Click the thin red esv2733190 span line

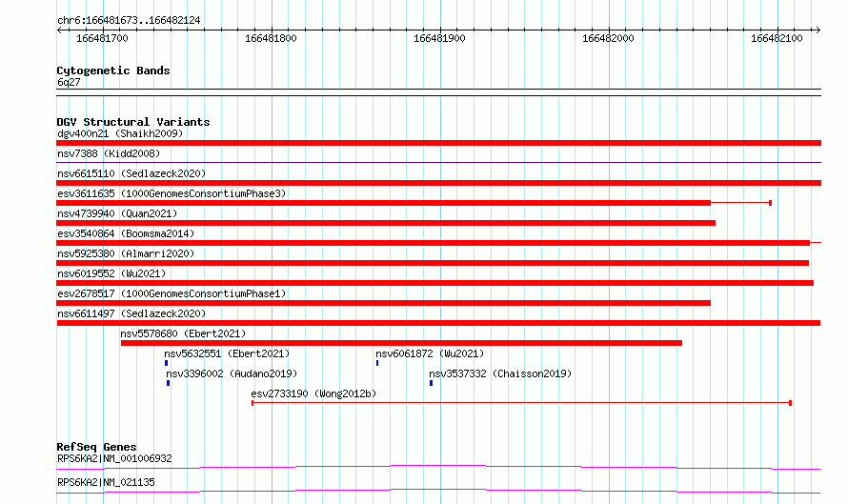(521, 403)
